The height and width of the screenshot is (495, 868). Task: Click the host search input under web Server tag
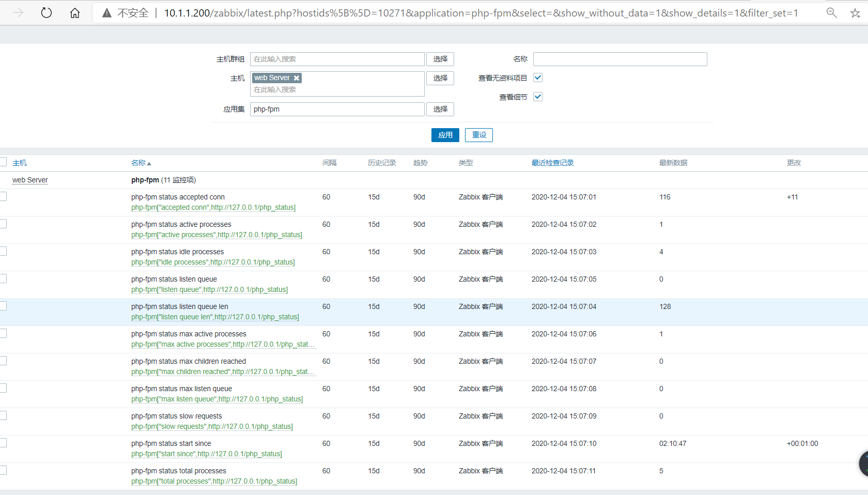pyautogui.click(x=337, y=90)
